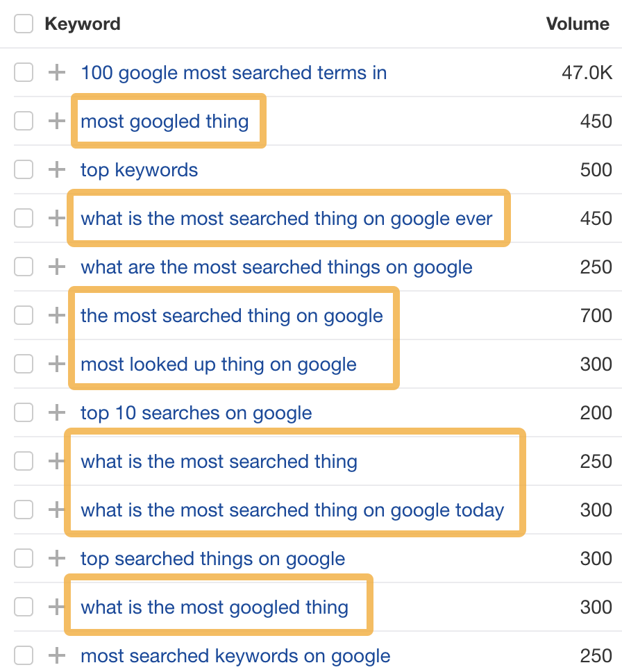Add 'top 10 searches on google' via its plus icon
622x672 pixels.
click(56, 412)
